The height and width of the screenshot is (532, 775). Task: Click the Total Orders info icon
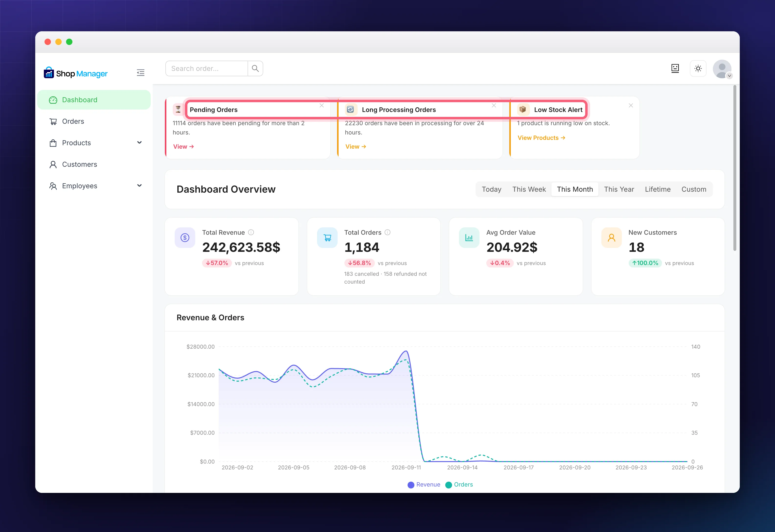pyautogui.click(x=387, y=232)
